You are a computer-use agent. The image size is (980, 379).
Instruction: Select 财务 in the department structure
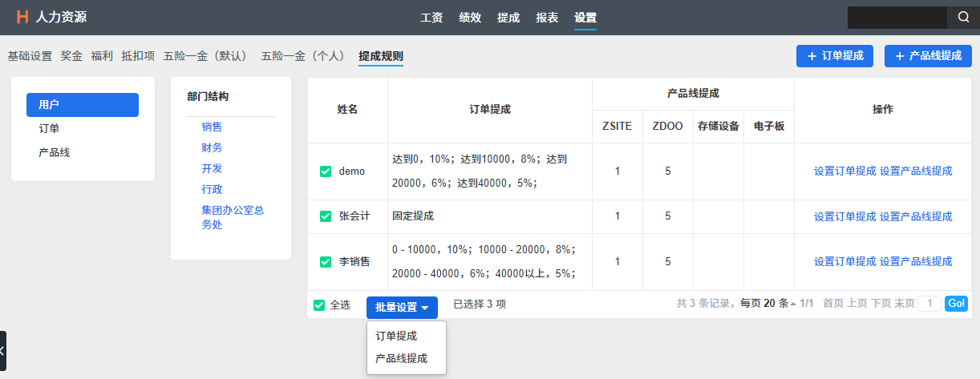tap(212, 147)
